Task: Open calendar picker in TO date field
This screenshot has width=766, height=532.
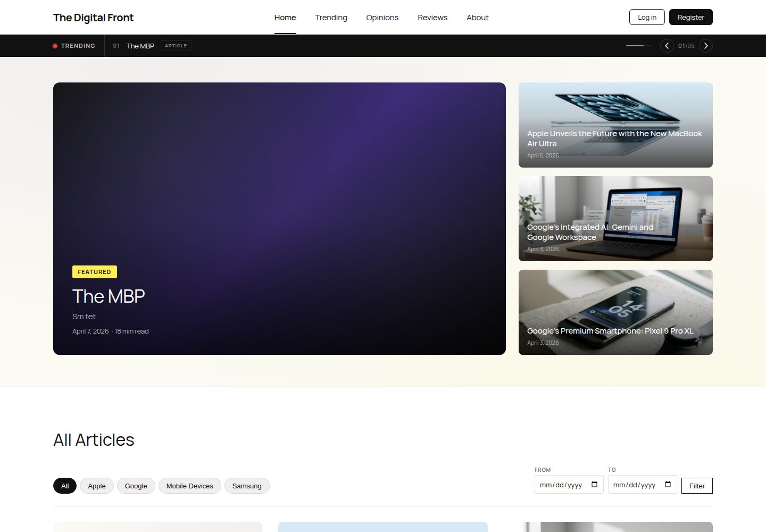Action: click(668, 485)
